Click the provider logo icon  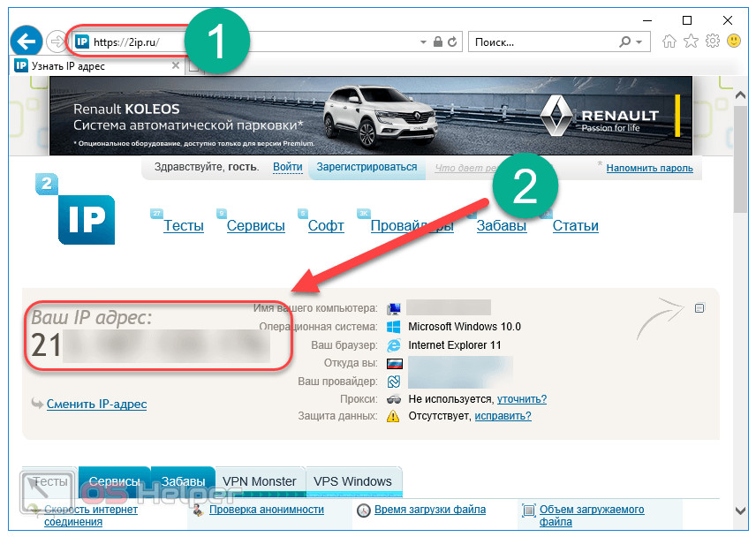coord(394,382)
